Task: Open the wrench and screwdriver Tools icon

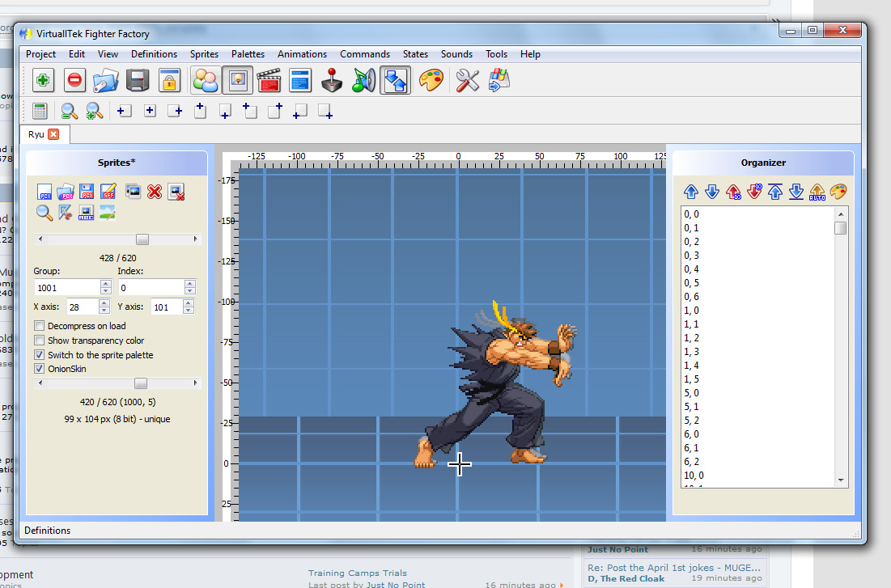Action: 467,80
